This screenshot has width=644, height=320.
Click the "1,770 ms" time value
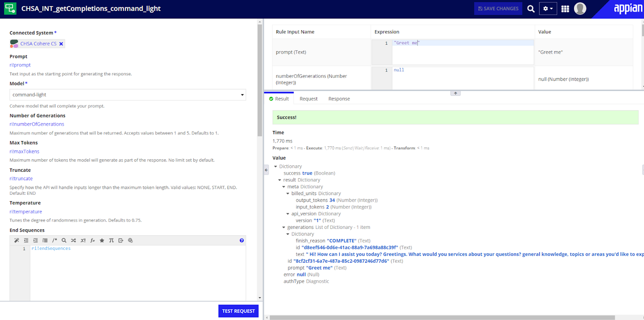(x=282, y=141)
